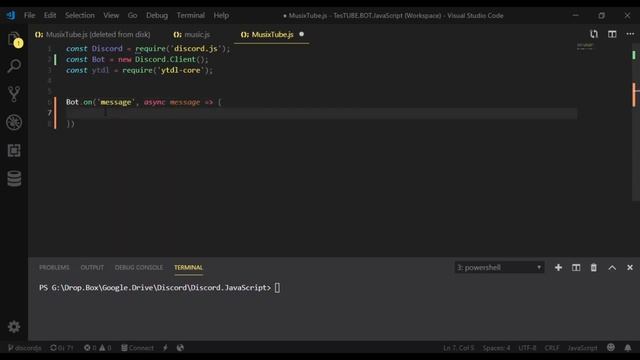Kill the terminal with trash icon

(593, 267)
